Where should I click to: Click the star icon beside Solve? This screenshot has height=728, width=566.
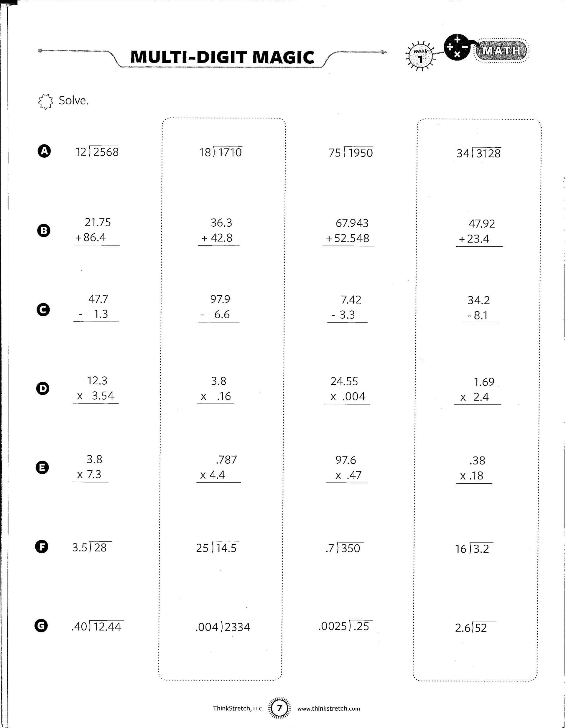45,101
